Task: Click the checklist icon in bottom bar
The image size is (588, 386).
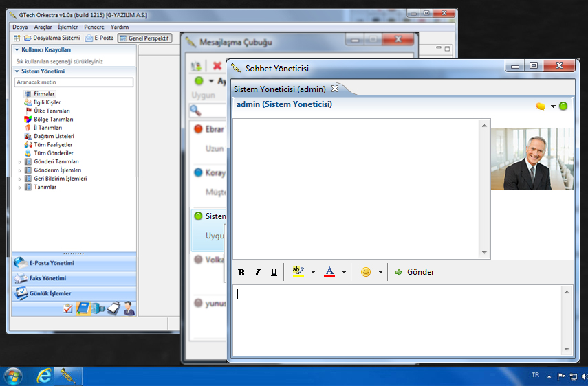Action: [67, 309]
